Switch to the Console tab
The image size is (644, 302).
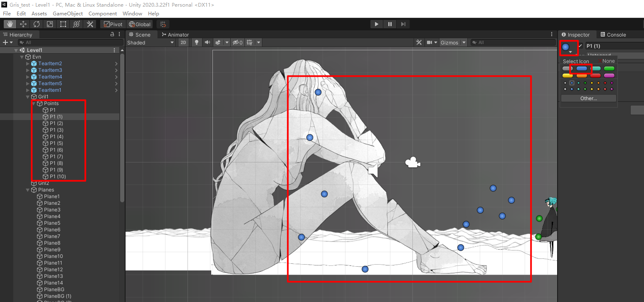[x=613, y=34]
